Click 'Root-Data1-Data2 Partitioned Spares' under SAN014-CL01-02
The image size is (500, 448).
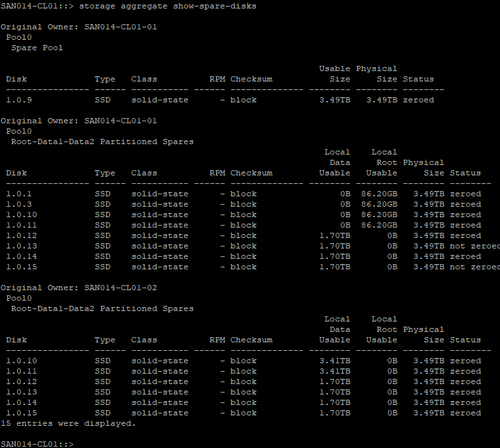pyautogui.click(x=102, y=308)
